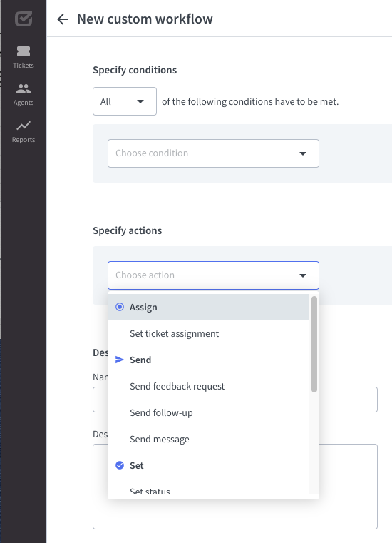
Task: Click the action list scrollbar
Action: 314,344
